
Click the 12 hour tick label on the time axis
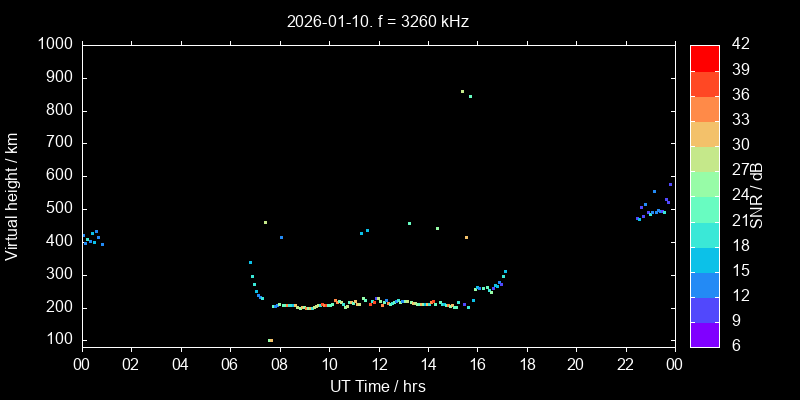tap(378, 364)
